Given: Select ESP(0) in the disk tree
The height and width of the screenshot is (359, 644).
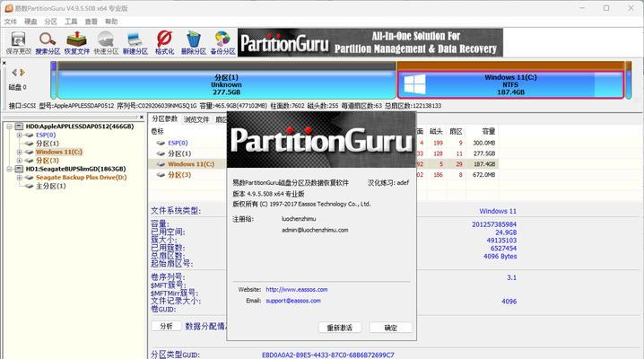Looking at the screenshot, I should click(x=46, y=135).
